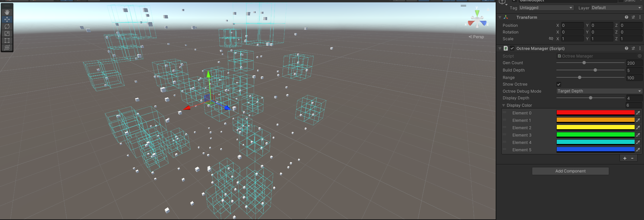Open Element 0 red color swatch
The height and width of the screenshot is (220, 644).
pos(596,113)
